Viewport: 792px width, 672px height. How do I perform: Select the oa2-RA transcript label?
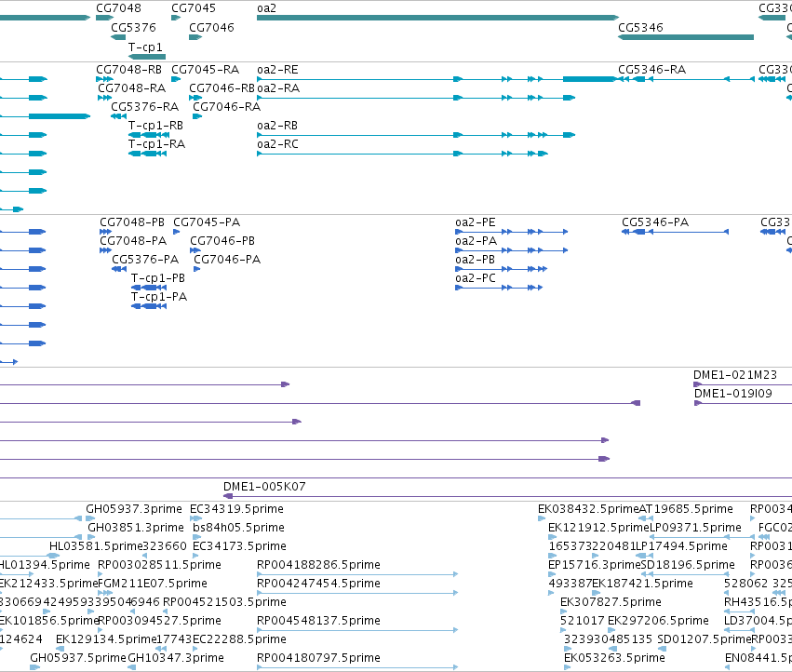[x=278, y=87]
